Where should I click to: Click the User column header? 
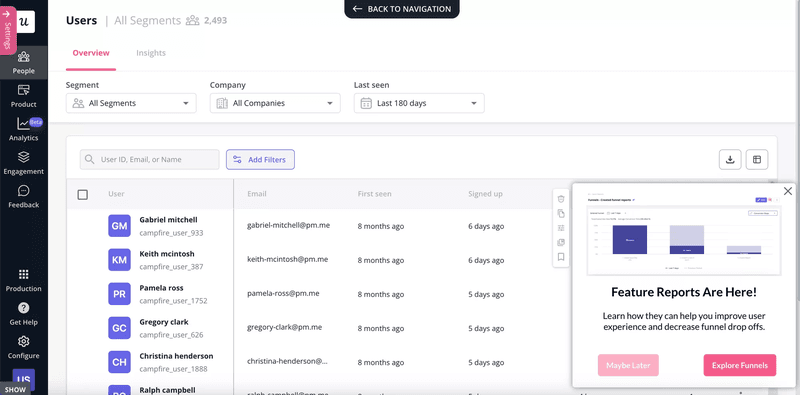tap(116, 194)
